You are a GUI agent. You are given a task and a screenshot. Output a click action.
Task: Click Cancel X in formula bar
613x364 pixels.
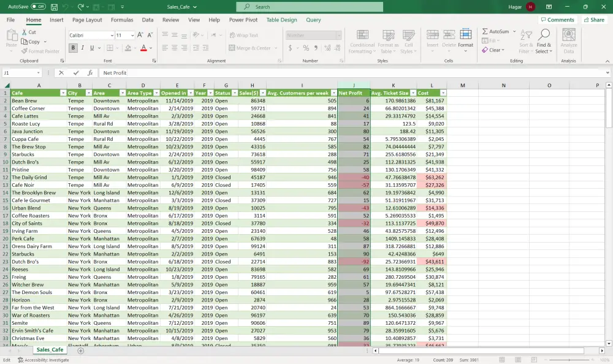click(x=61, y=73)
